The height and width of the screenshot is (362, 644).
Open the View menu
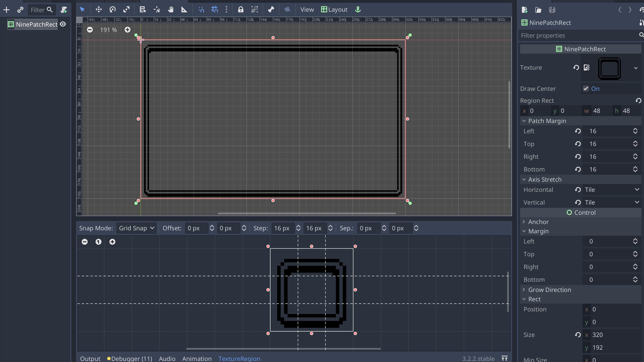[307, 10]
